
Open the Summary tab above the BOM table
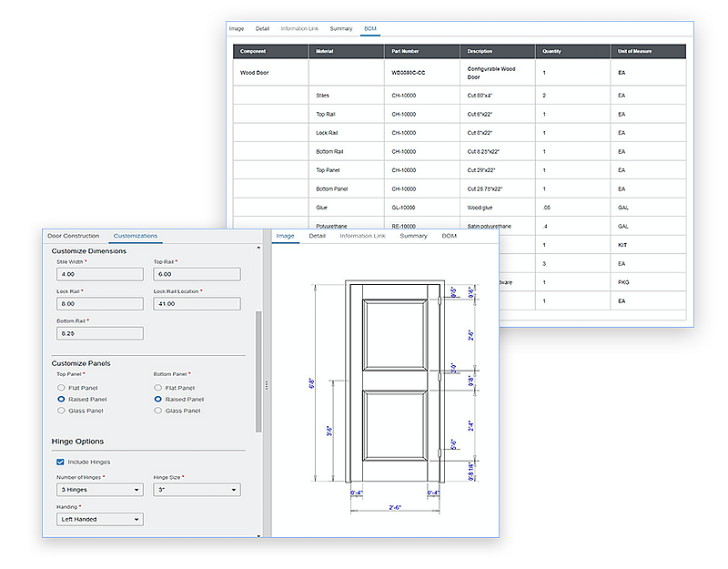point(341,28)
